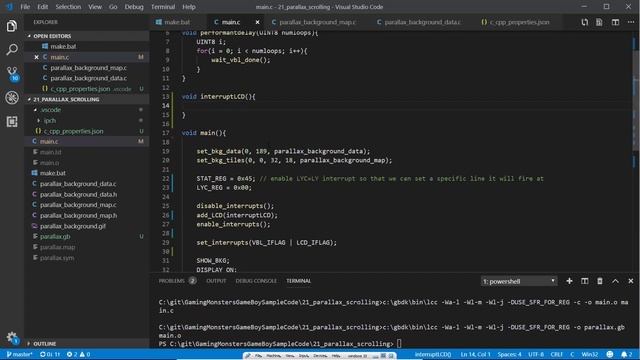Close the main.c editor tab
Screen dimensions: 640x360
pos(257,22)
